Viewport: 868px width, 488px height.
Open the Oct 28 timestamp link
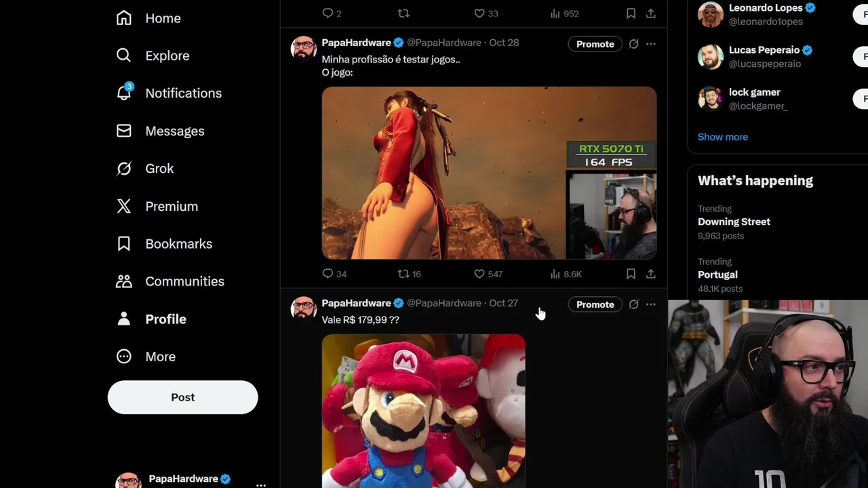(x=504, y=43)
